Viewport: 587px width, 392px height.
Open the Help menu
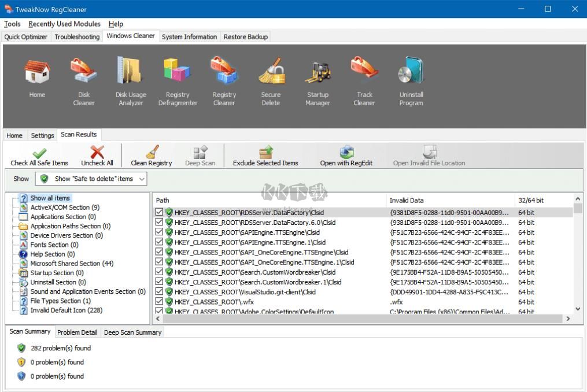(116, 24)
